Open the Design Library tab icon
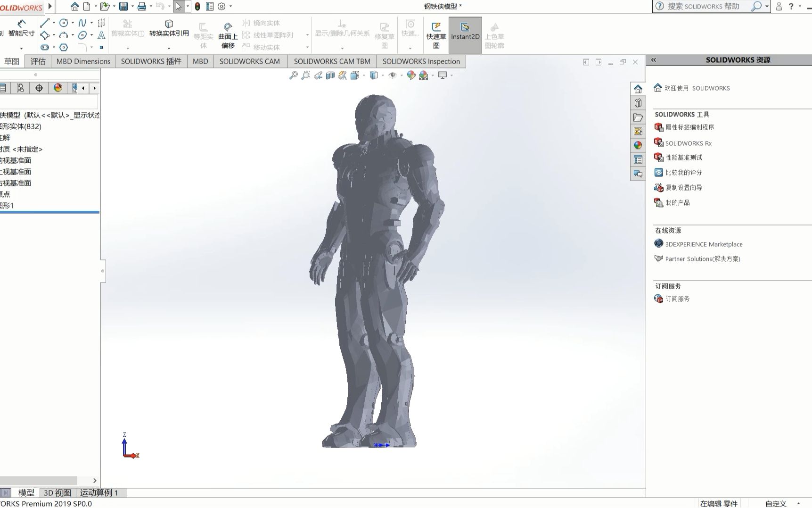Screen dimensions: 812x508 click(638, 103)
